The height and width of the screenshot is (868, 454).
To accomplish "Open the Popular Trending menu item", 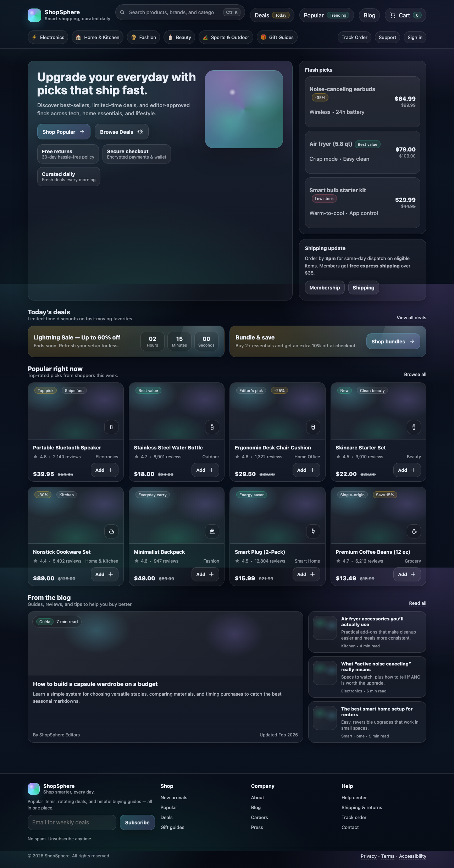I will [326, 15].
